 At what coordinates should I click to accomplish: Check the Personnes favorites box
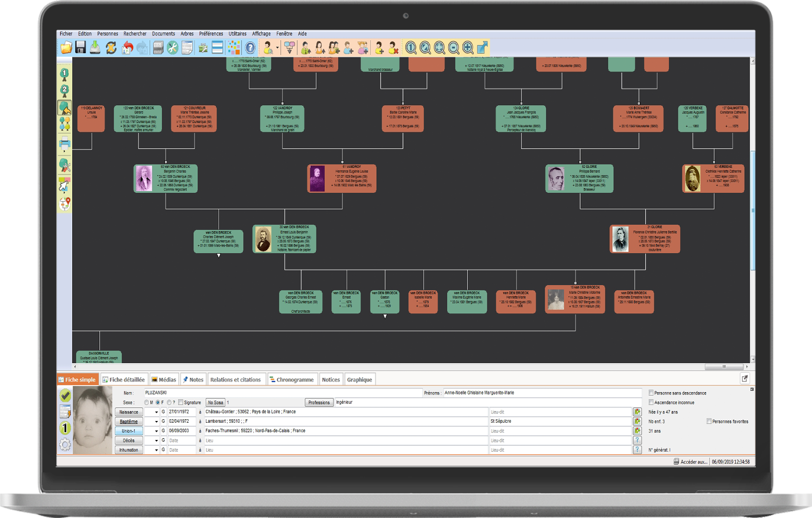pyautogui.click(x=709, y=422)
